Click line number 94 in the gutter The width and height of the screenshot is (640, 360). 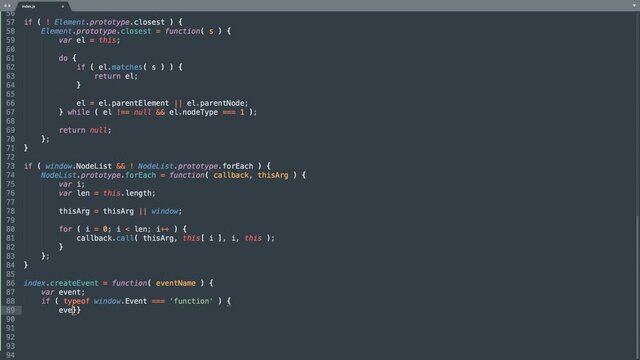click(x=10, y=355)
